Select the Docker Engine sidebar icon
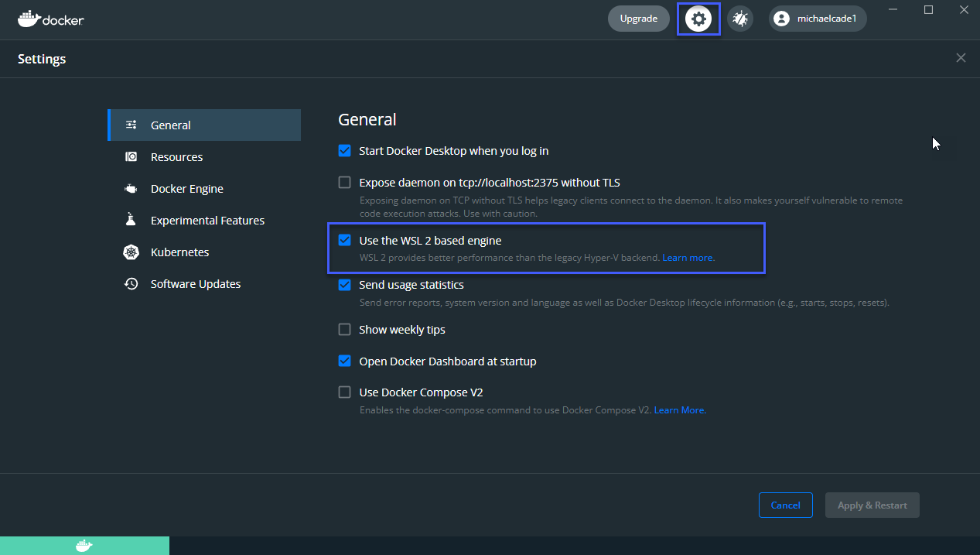Screen dimensions: 980x555 pyautogui.click(x=131, y=188)
